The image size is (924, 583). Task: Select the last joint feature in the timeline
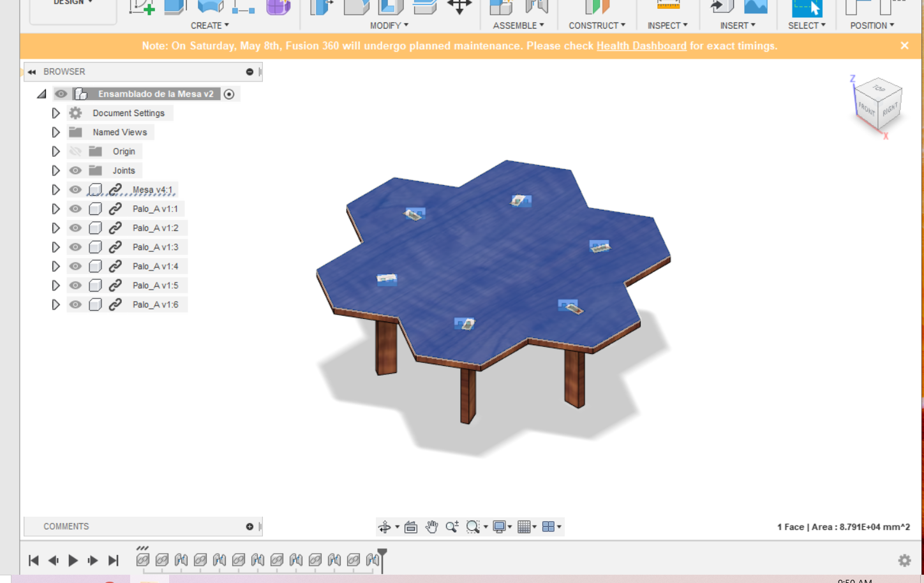373,560
